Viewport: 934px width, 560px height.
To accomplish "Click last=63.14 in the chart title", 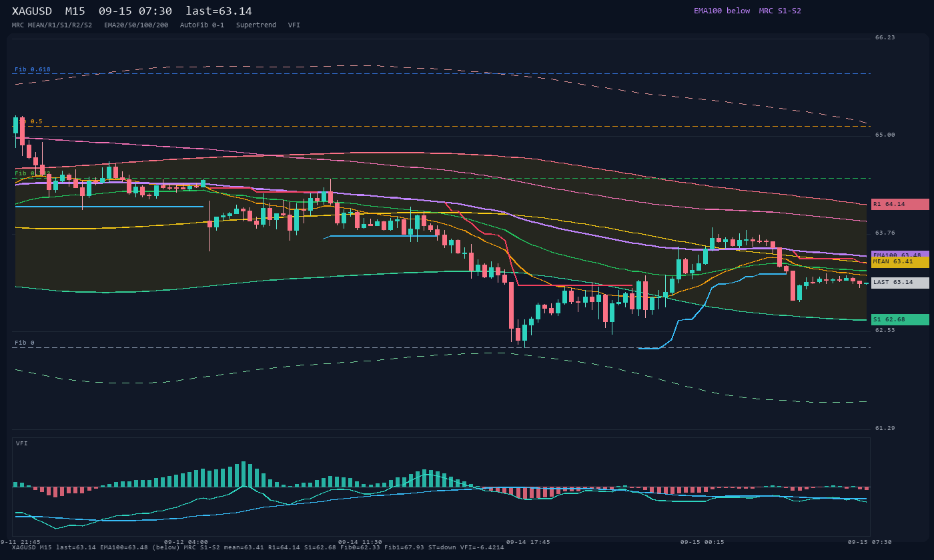I will 219,11.
